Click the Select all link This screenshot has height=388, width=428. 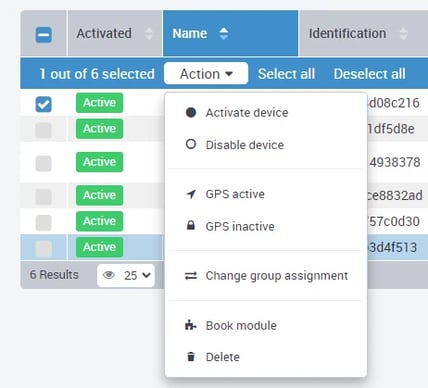[x=286, y=74]
